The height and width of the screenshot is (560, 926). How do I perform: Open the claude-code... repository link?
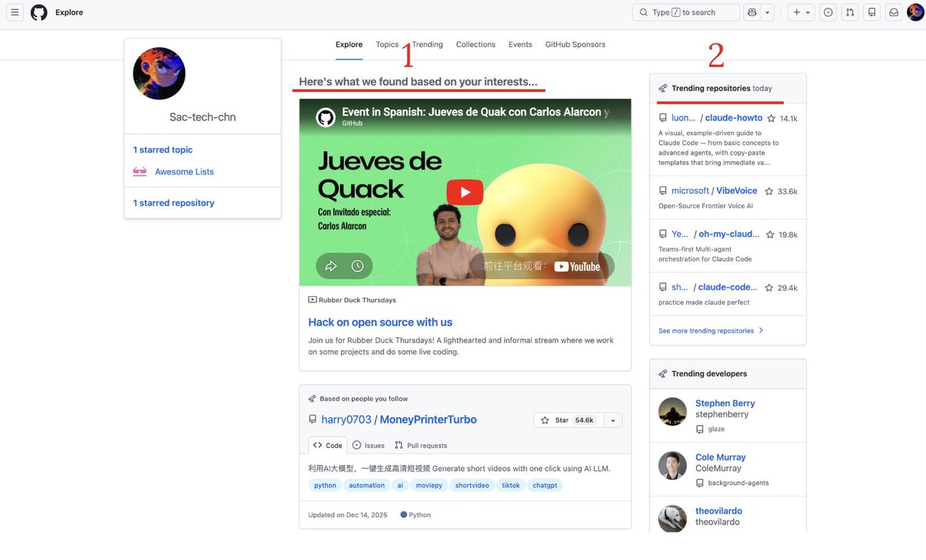click(728, 287)
